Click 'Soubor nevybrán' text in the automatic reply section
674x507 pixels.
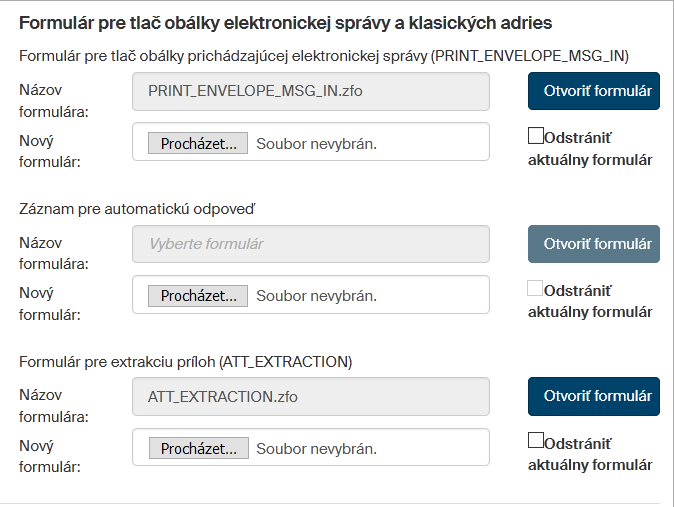click(x=316, y=296)
